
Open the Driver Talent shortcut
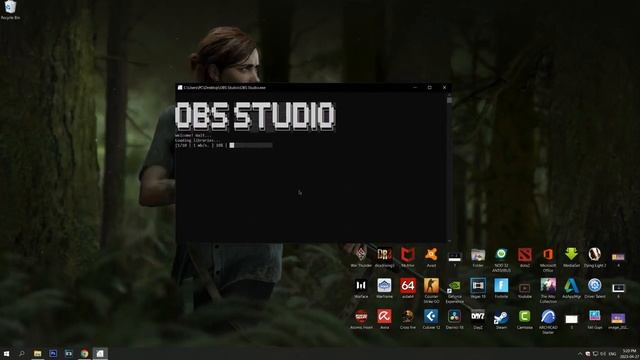[x=595, y=289]
